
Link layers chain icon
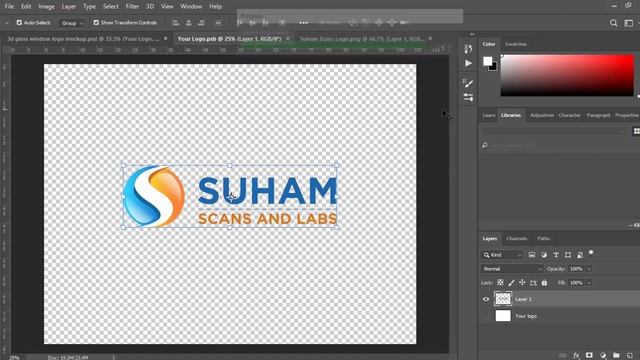(562, 356)
